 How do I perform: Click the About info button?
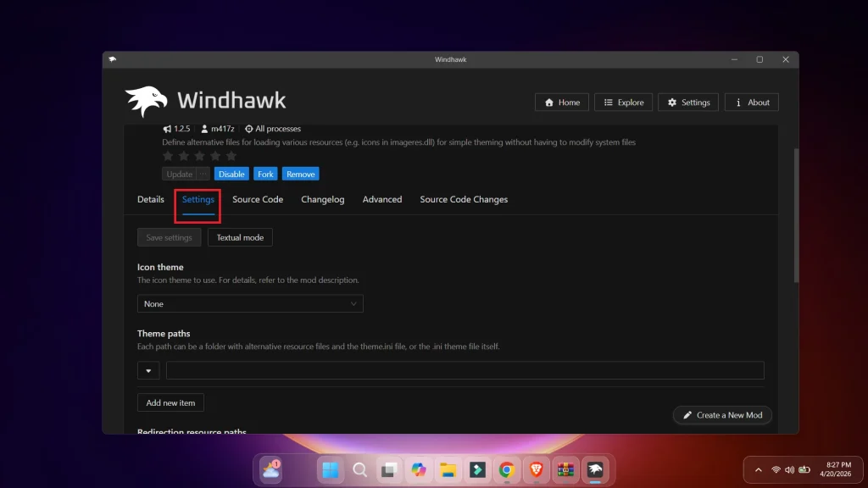coord(751,102)
